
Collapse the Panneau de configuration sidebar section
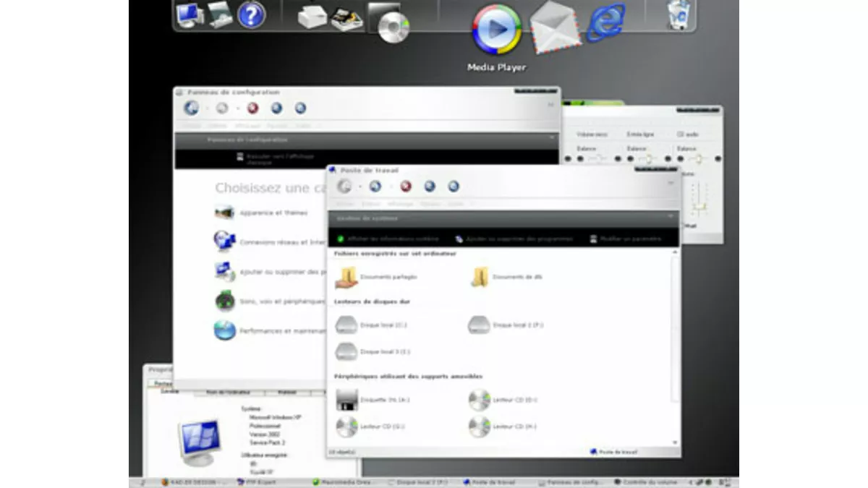click(552, 136)
